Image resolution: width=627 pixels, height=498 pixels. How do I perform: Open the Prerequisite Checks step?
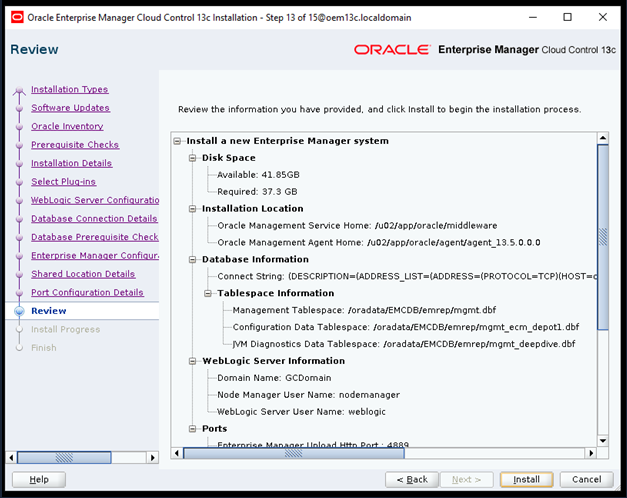75,144
